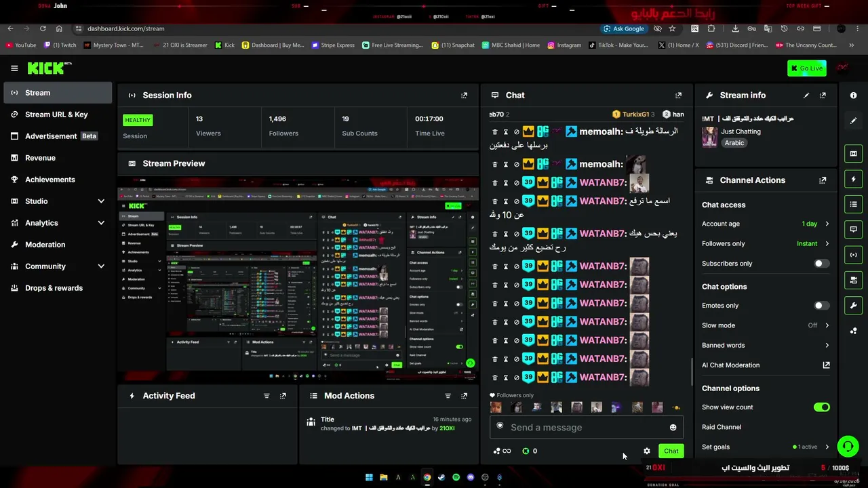Expand the Analytics sidebar section
868x488 pixels.
pyautogui.click(x=101, y=223)
